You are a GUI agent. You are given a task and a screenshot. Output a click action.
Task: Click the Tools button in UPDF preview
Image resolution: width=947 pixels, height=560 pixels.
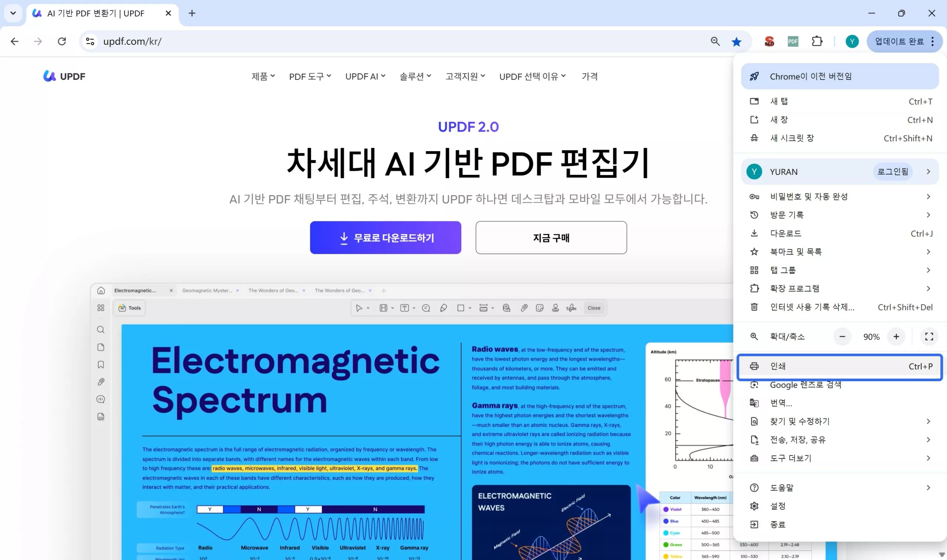click(129, 308)
